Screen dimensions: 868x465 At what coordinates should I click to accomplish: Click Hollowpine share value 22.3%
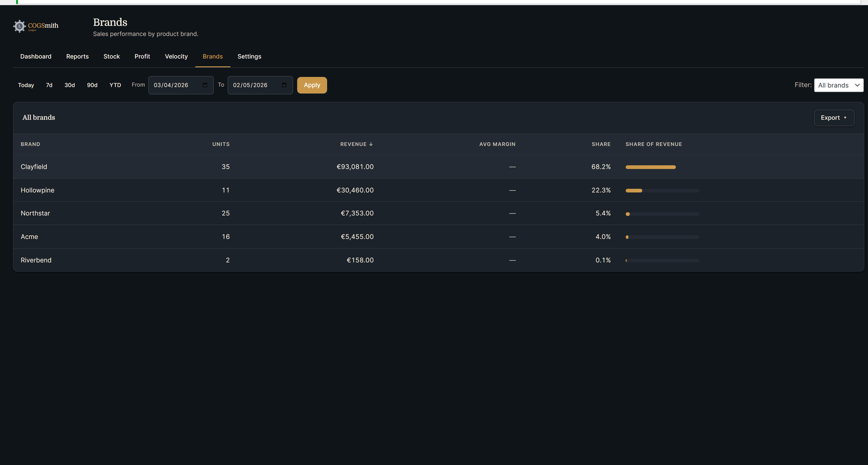(x=601, y=190)
